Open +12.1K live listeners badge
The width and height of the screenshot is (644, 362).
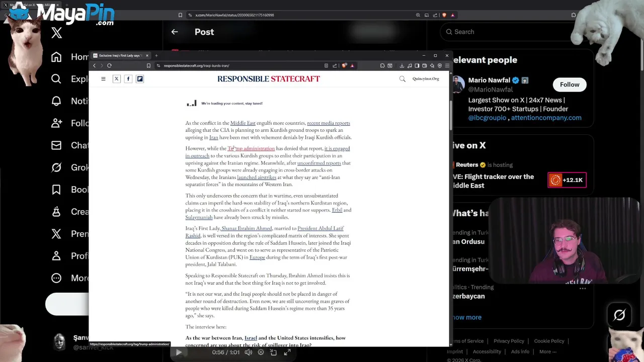click(567, 180)
